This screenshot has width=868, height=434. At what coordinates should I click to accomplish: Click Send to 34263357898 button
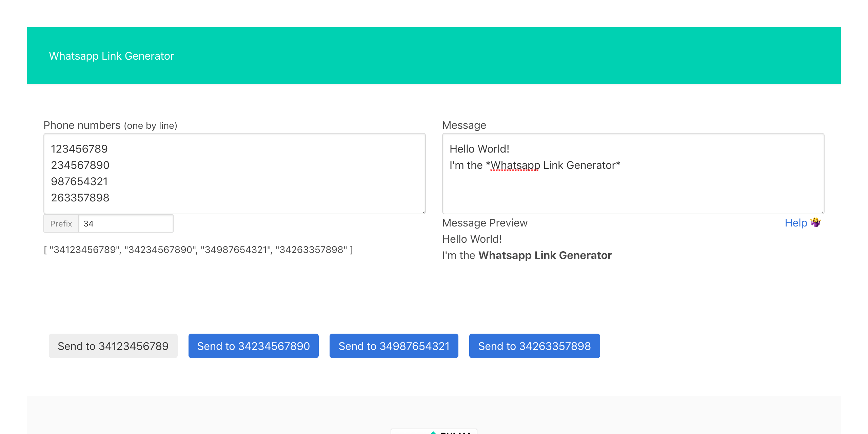(x=535, y=346)
